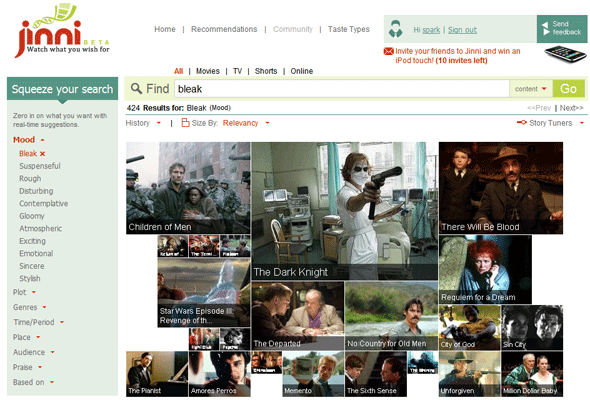Expand the Audience category

[x=34, y=352]
